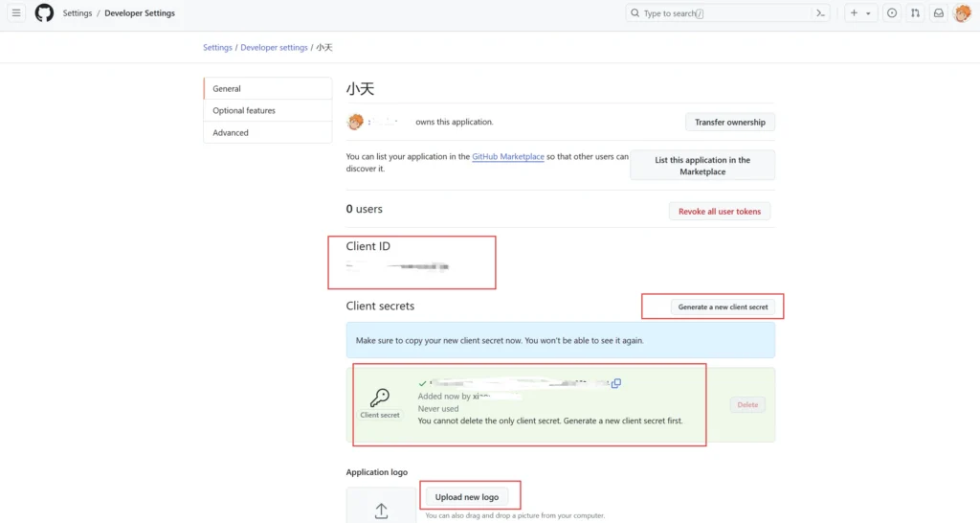Click the upload arrow logo placeholder

click(381, 511)
